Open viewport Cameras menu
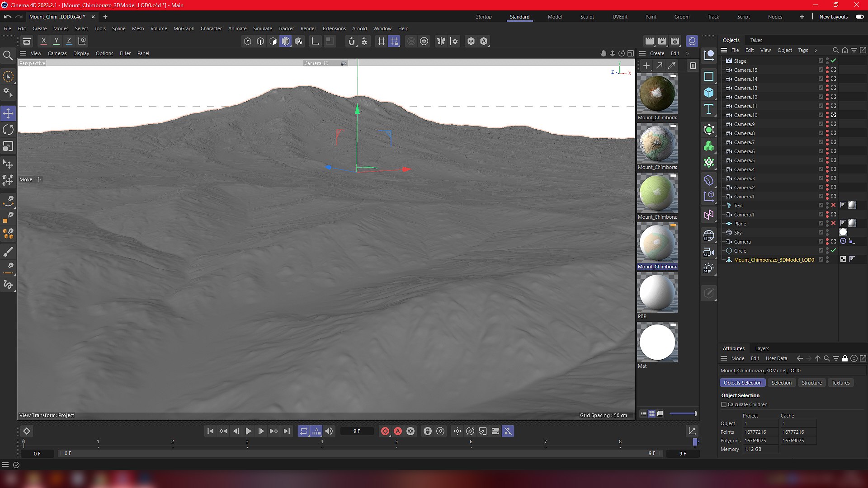 (x=57, y=53)
